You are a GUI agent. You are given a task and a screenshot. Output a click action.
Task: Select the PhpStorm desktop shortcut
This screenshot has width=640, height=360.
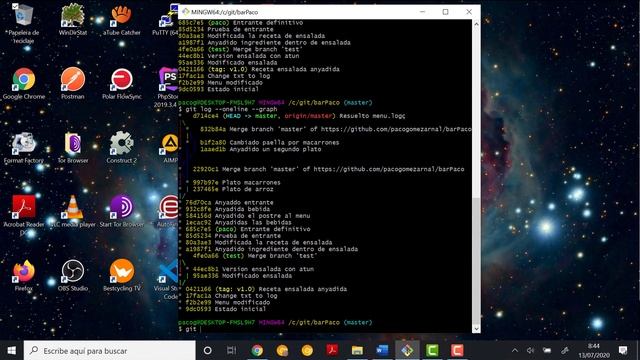point(167,87)
